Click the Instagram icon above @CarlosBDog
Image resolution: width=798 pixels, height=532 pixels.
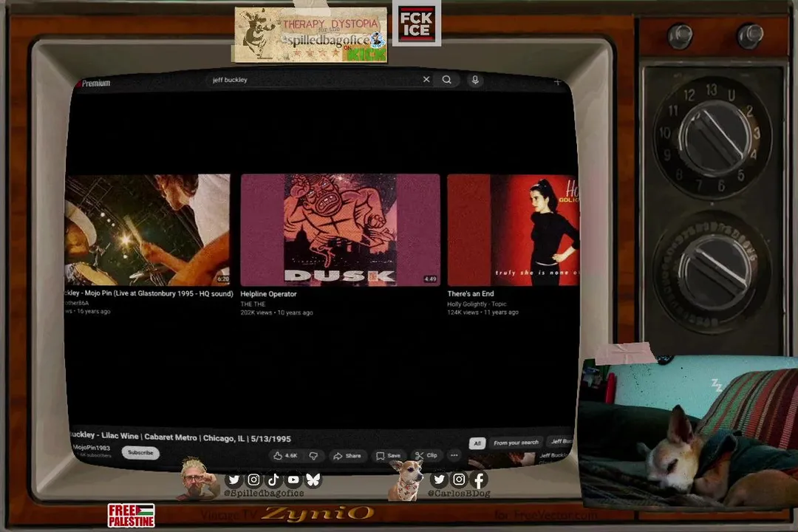(x=459, y=480)
